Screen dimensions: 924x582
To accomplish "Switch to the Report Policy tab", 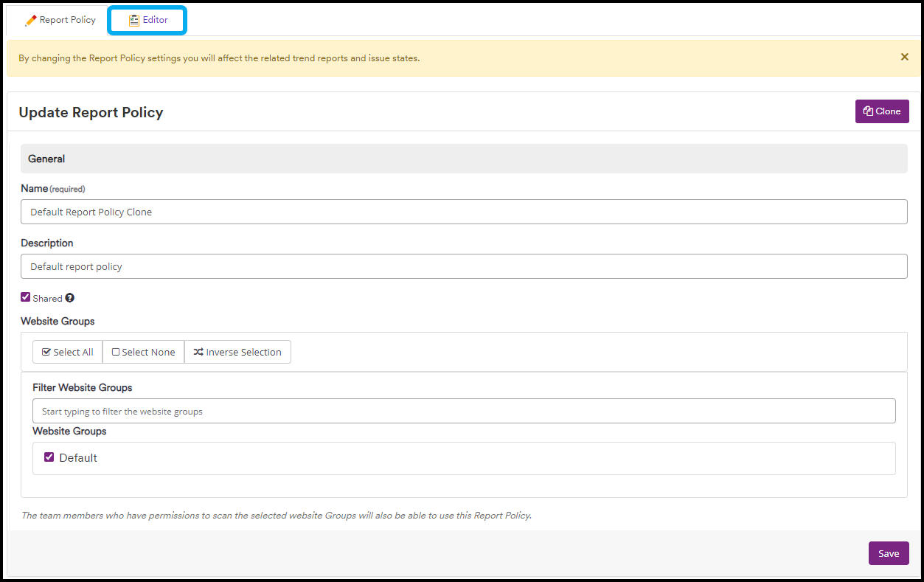I will 60,20.
